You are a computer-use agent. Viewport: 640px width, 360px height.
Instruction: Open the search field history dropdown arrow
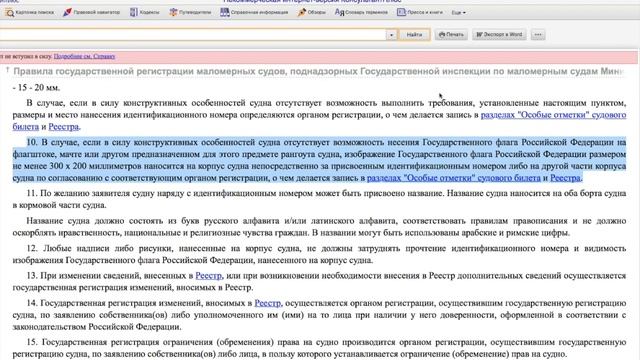click(x=391, y=35)
